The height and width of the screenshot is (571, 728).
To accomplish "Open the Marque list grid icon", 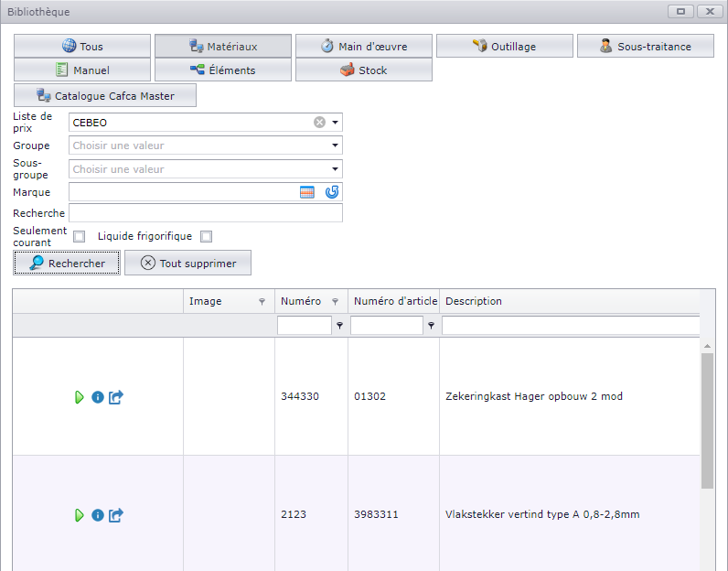I will click(x=307, y=192).
